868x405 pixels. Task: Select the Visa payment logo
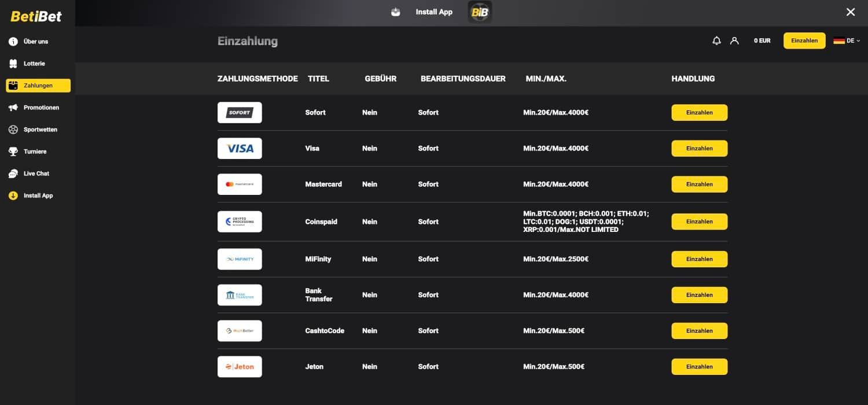pos(240,148)
